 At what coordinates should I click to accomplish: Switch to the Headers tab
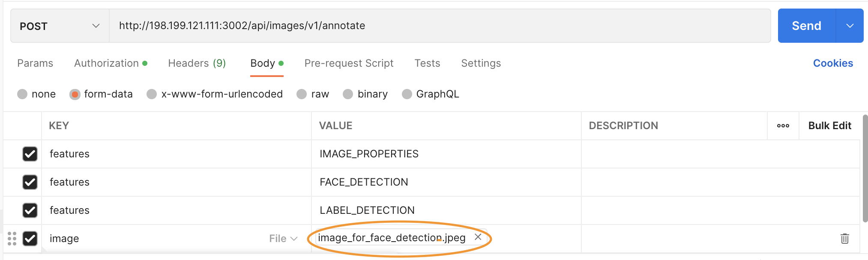(x=197, y=63)
